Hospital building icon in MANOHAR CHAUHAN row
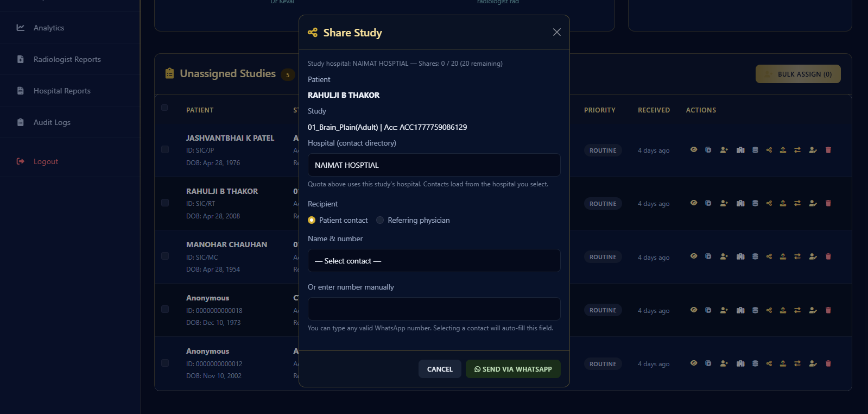Screen dimensions: 868x414 [x=740, y=256]
